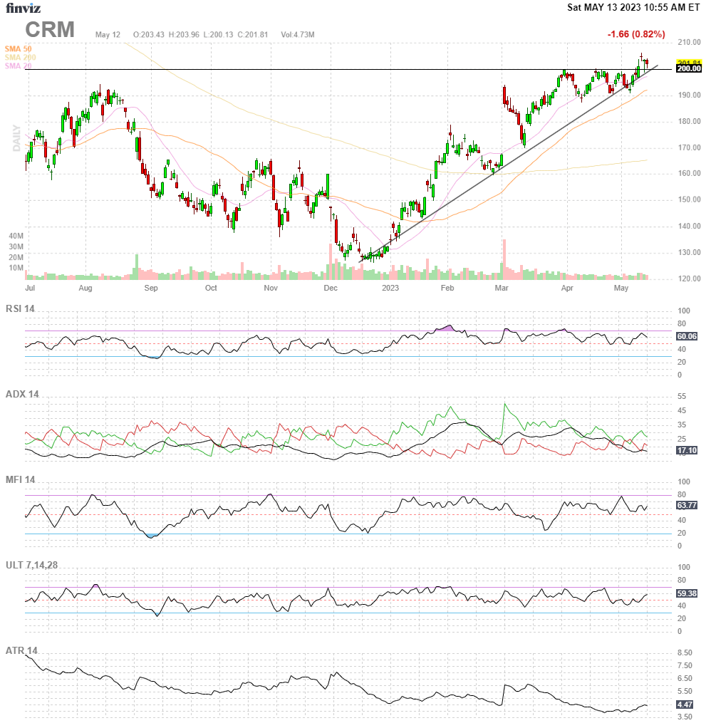Click the SMA 20 legend label
706x728 pixels.
18,66
